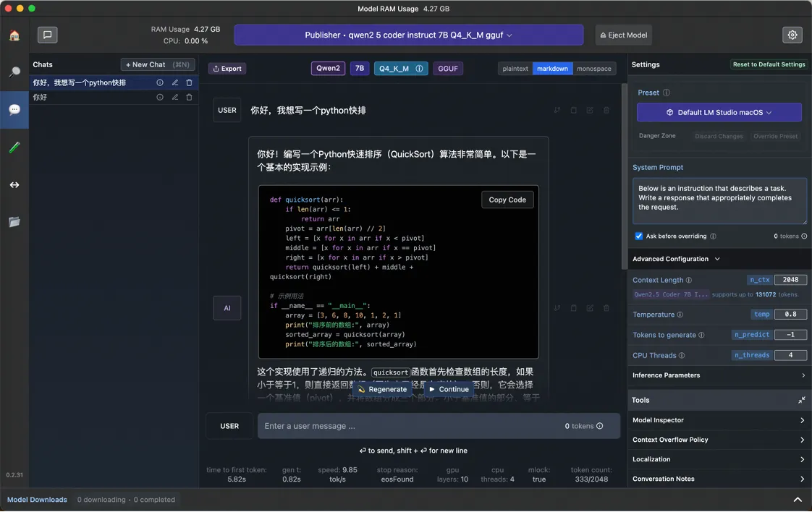Click the Eject Model button
Screen dimensions: 812x512
point(624,35)
